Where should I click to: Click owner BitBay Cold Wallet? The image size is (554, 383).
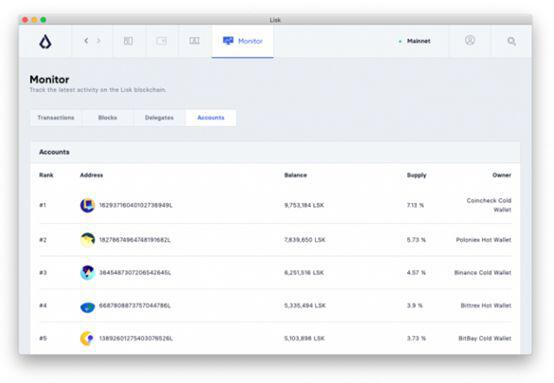pyautogui.click(x=485, y=338)
